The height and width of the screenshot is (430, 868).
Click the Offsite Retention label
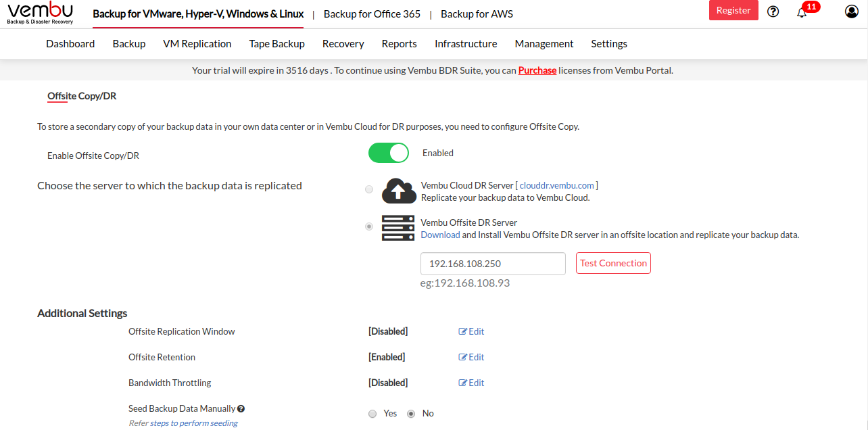(x=162, y=357)
